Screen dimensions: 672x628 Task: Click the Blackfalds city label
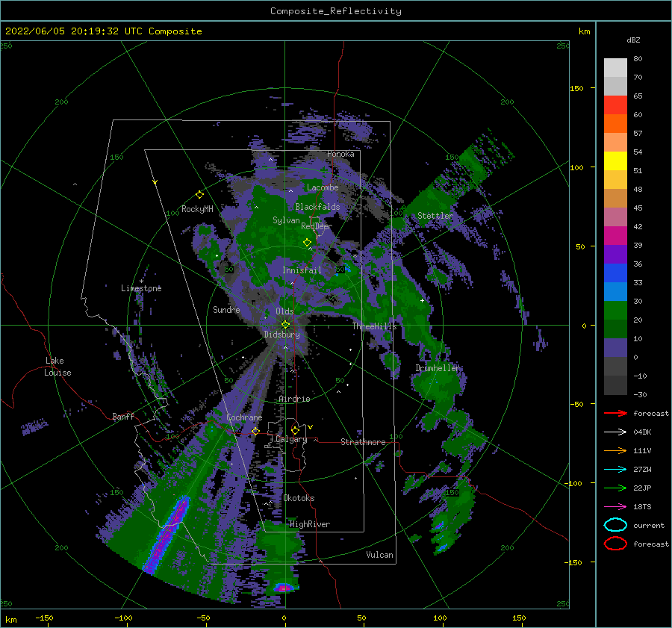point(317,207)
